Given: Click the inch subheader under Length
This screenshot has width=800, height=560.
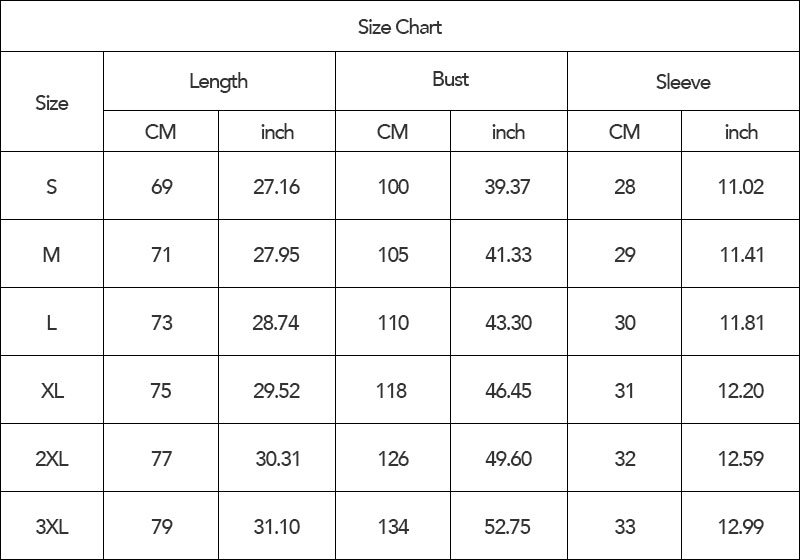Looking at the screenshot, I should click(277, 132).
